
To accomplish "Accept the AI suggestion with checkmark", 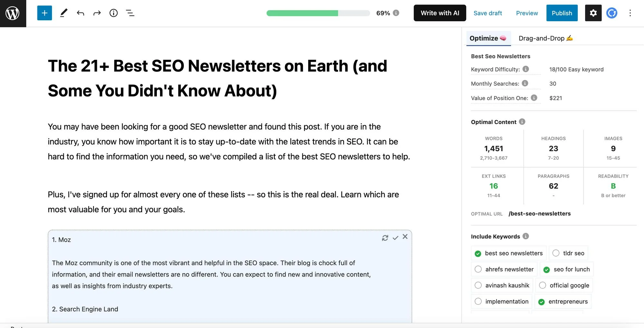I will tap(395, 238).
